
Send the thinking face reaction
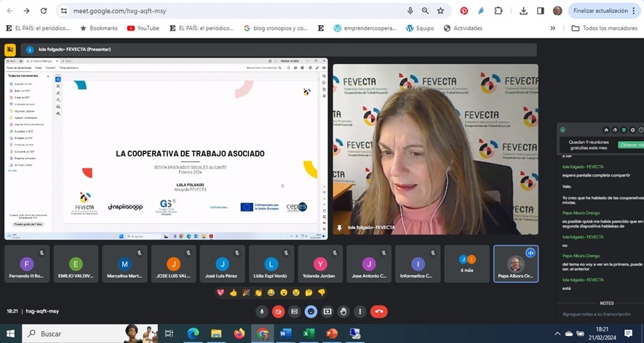(309, 293)
